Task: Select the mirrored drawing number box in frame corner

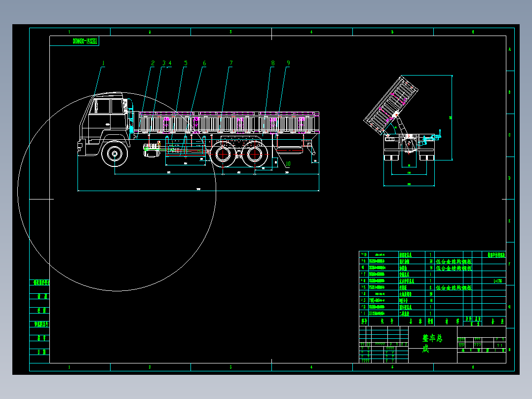Action: click(x=75, y=41)
